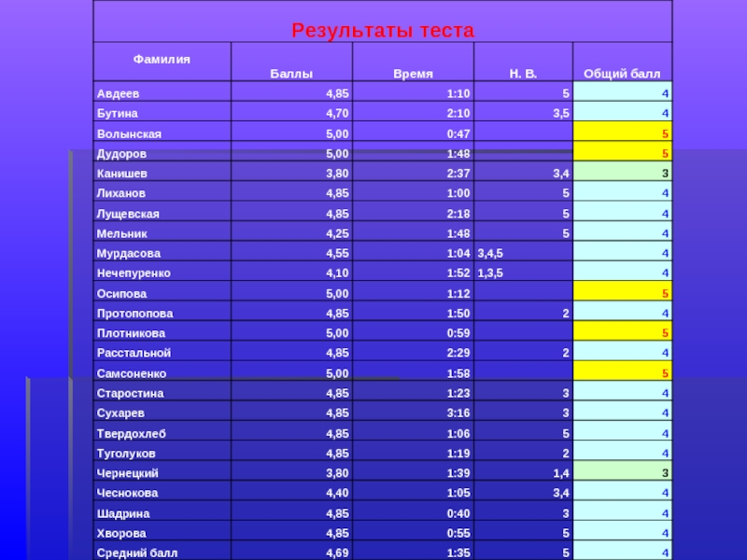Click the score 4,40 in Чеснокова's row
747x560 pixels.
pos(337,493)
